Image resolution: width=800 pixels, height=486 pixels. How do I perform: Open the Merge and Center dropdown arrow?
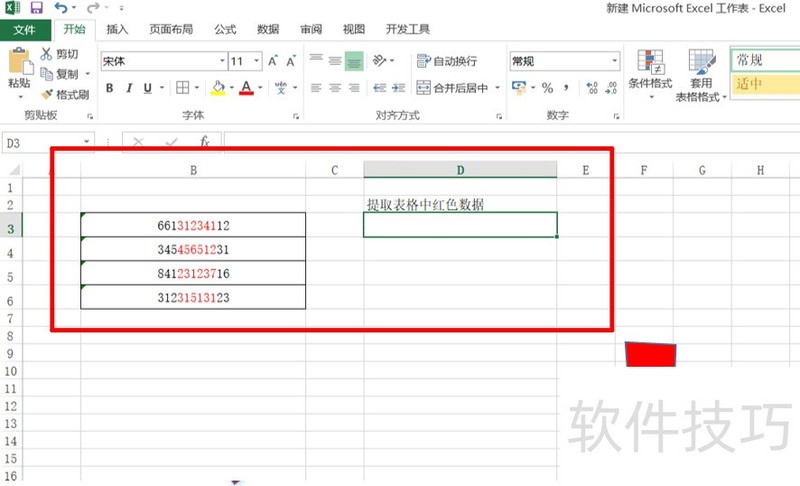tap(497, 88)
